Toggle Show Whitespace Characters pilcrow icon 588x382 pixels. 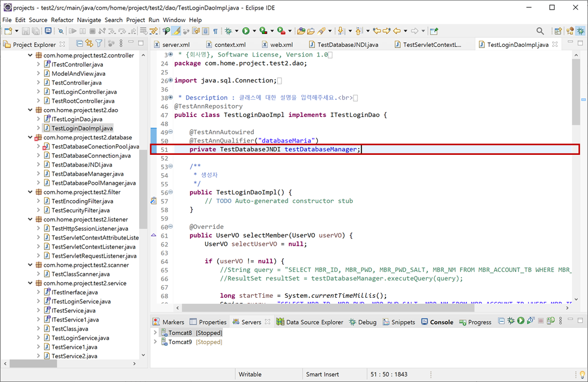[x=215, y=31]
